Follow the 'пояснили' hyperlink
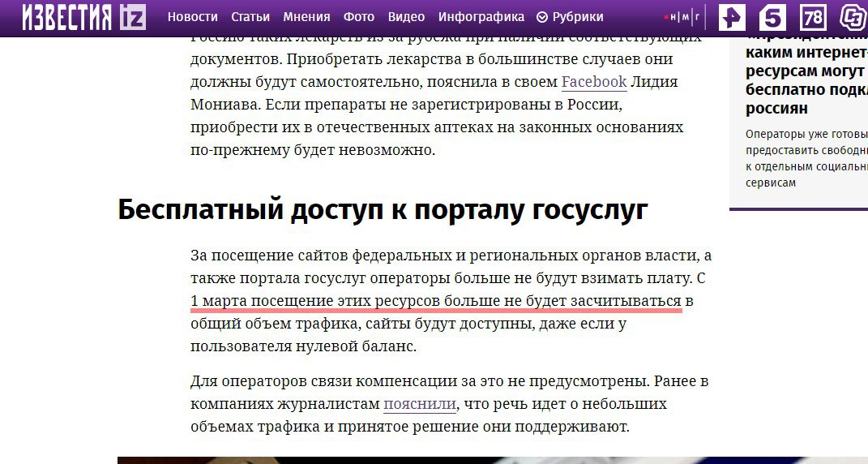This screenshot has height=464, width=868. pos(420,404)
